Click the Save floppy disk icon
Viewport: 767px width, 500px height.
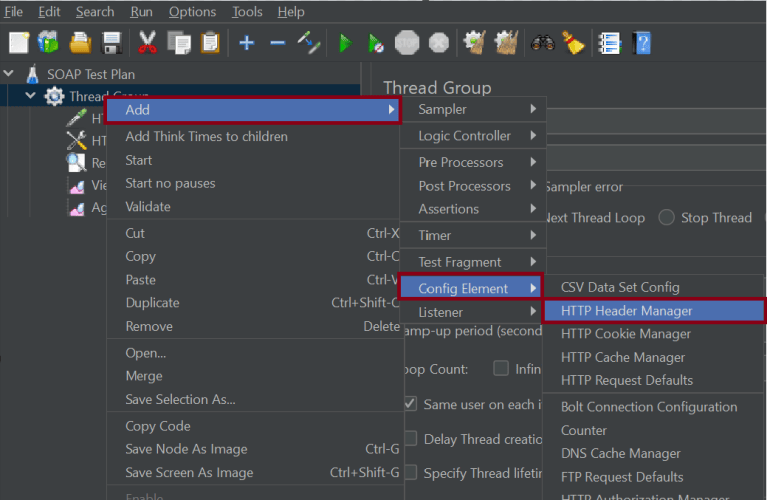coord(112,43)
